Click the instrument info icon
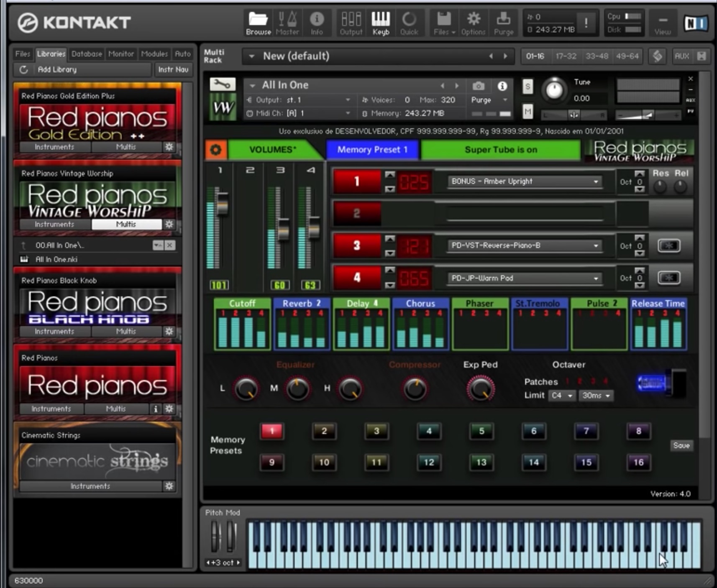The image size is (717, 588). 502,86
